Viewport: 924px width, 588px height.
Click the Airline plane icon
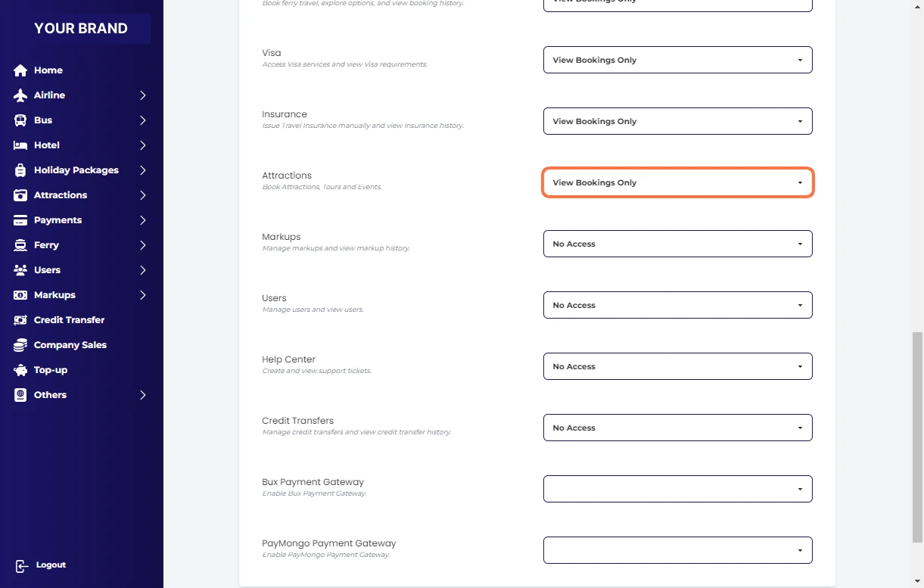coord(20,95)
